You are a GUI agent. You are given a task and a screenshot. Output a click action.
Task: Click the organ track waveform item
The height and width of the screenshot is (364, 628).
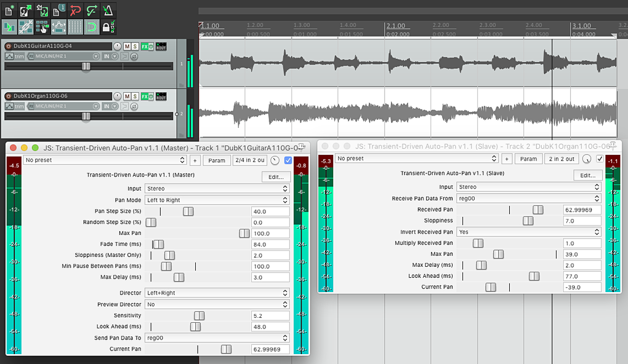408,113
